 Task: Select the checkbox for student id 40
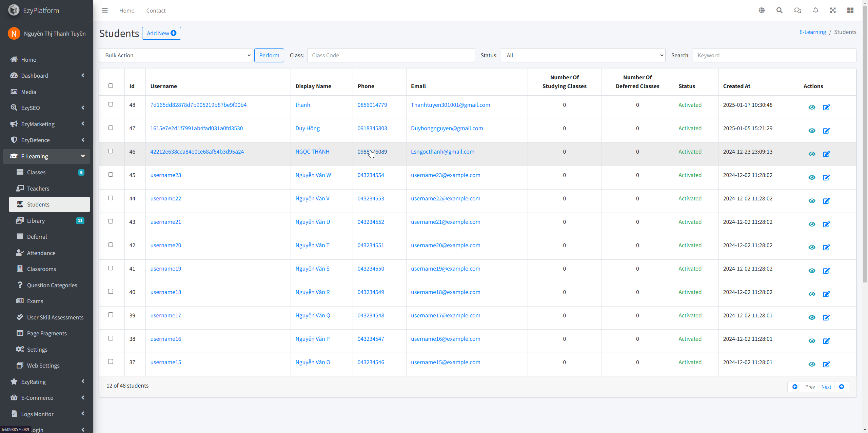pos(111,292)
